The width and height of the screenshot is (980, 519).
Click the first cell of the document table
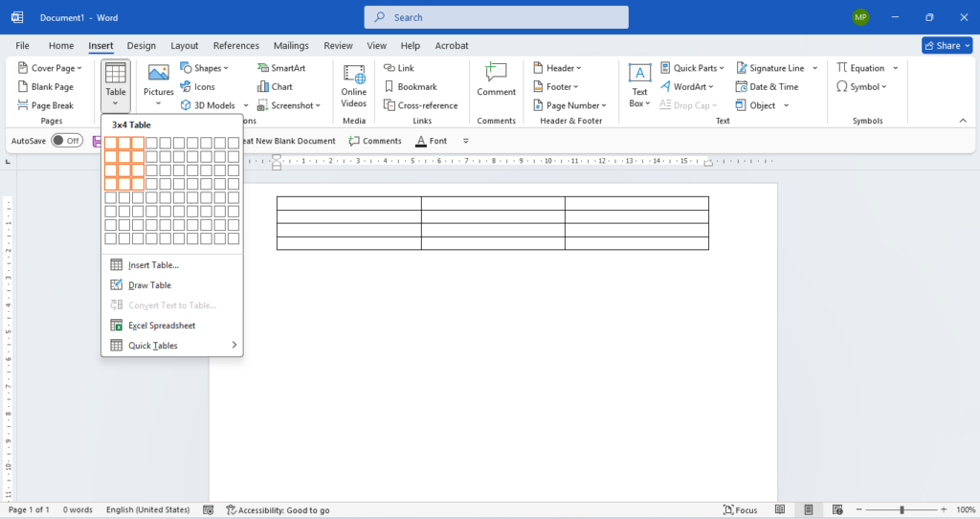348,203
